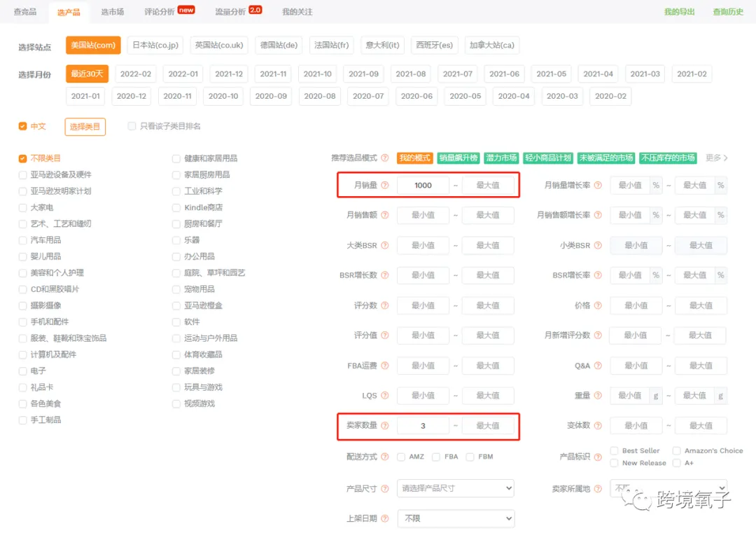Select the 选产品 tab

(69, 12)
